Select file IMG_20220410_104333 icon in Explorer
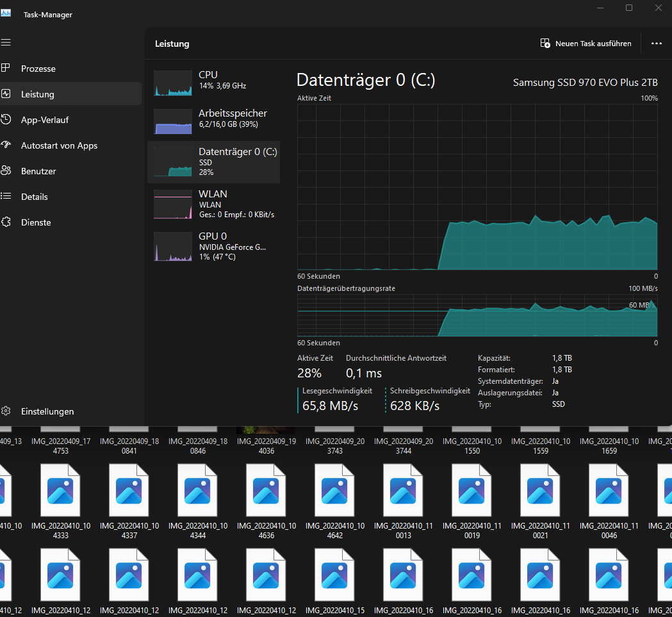672x617 pixels. [x=60, y=490]
